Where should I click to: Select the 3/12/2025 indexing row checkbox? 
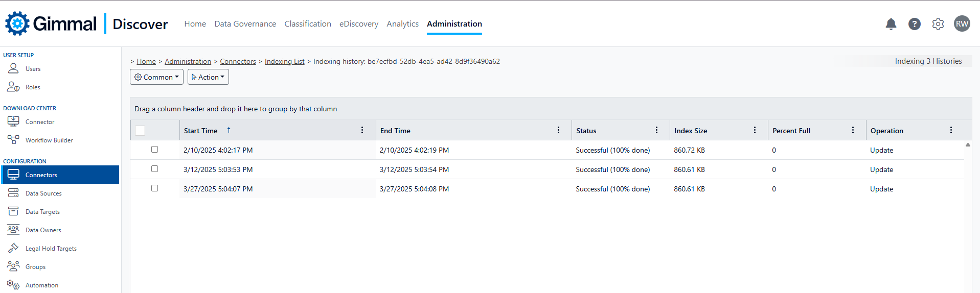154,169
